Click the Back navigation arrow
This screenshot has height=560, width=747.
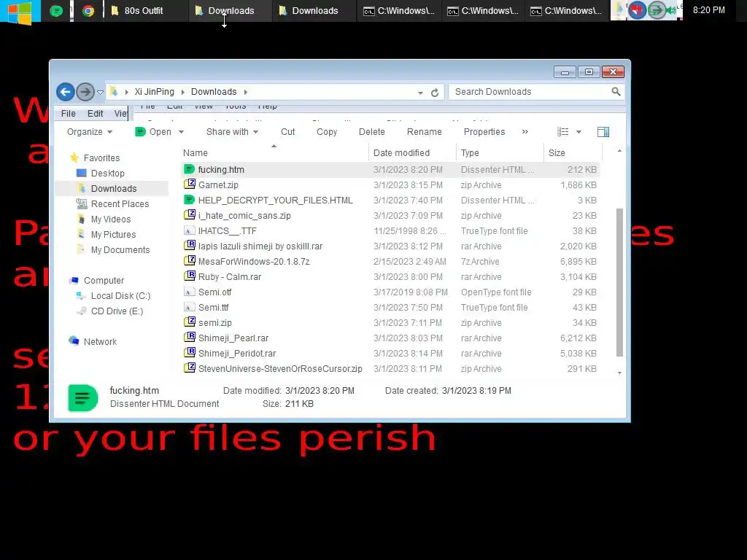pos(66,92)
